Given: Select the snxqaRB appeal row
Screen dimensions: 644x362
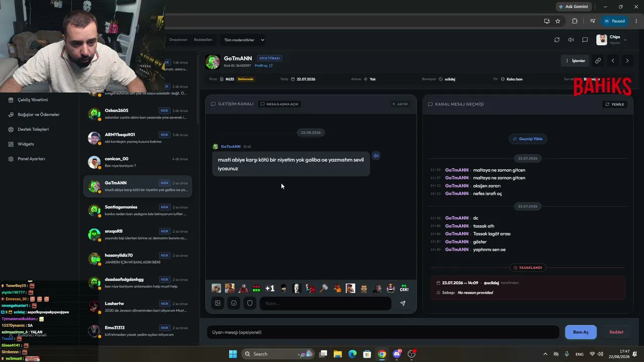Looking at the screenshot, I should (x=138, y=234).
